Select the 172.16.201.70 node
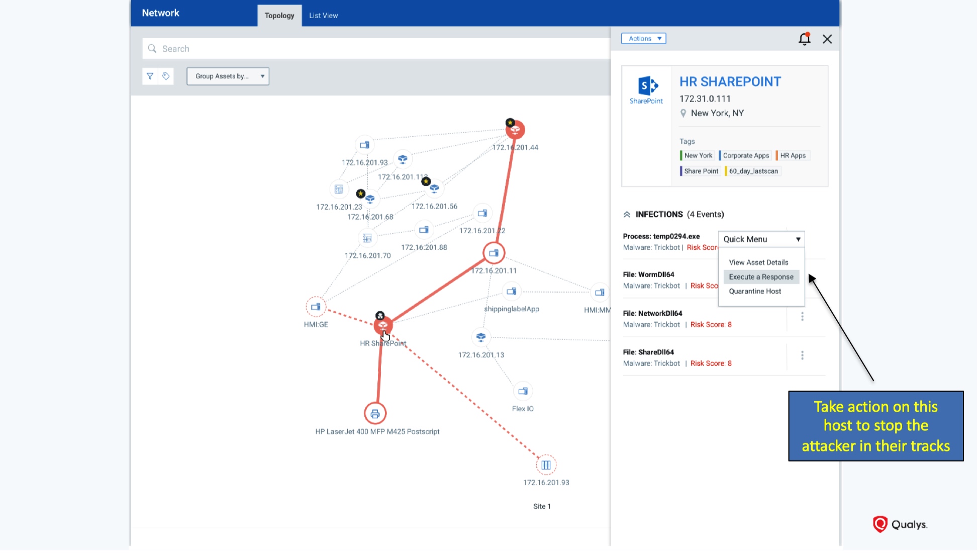 (367, 238)
